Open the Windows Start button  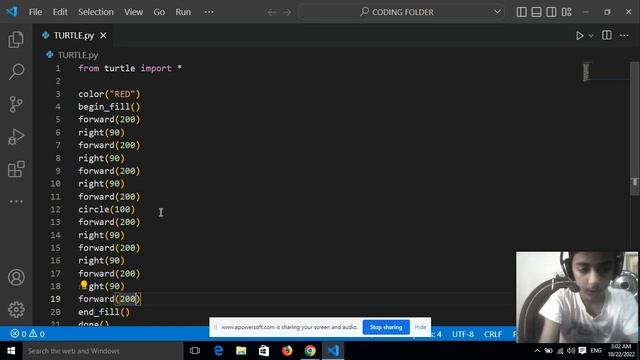pyautogui.click(x=11, y=351)
